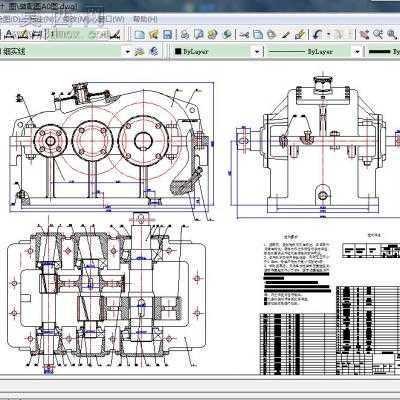Activate the Pan realtime tool
400x400 pixels.
pyautogui.click(x=364, y=34)
